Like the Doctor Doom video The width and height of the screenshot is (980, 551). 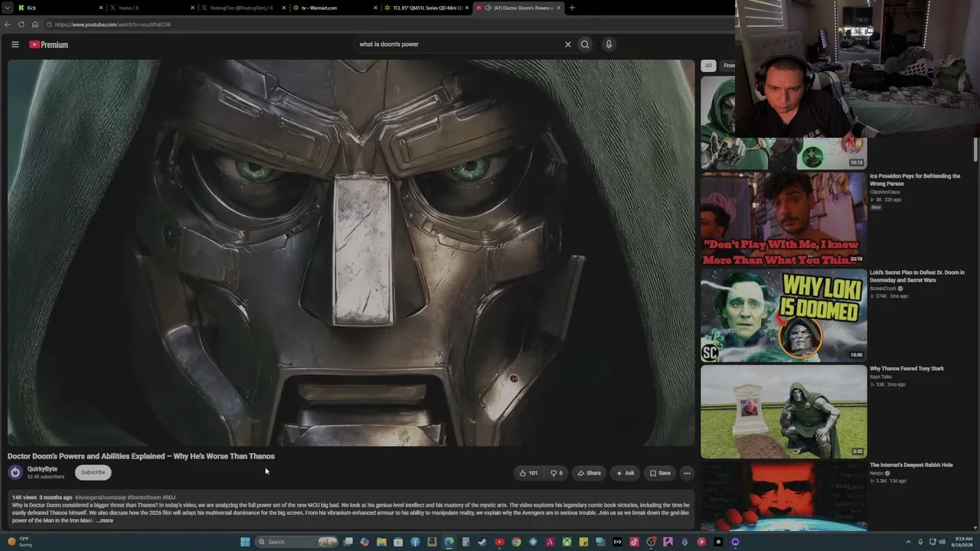click(528, 473)
